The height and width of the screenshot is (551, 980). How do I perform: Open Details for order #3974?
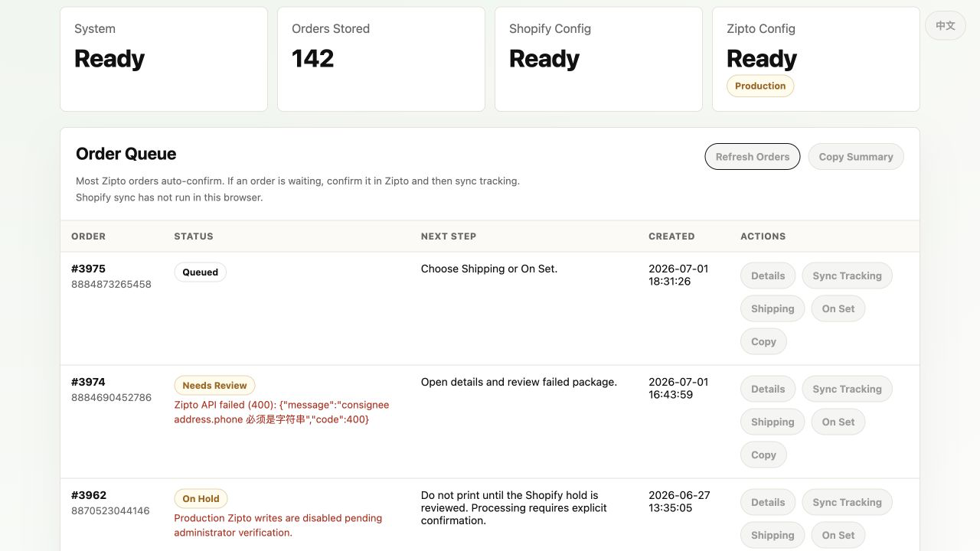click(768, 389)
